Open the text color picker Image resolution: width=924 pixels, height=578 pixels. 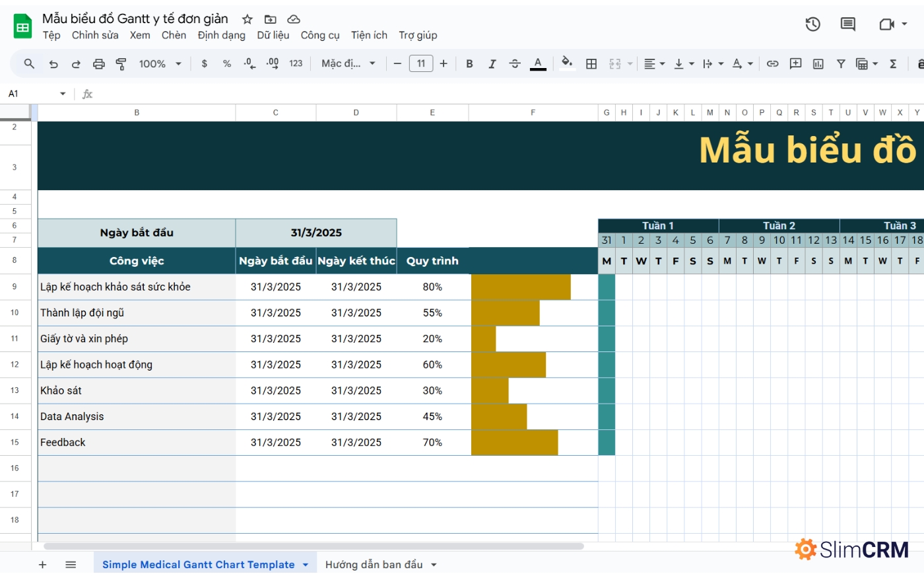point(538,63)
